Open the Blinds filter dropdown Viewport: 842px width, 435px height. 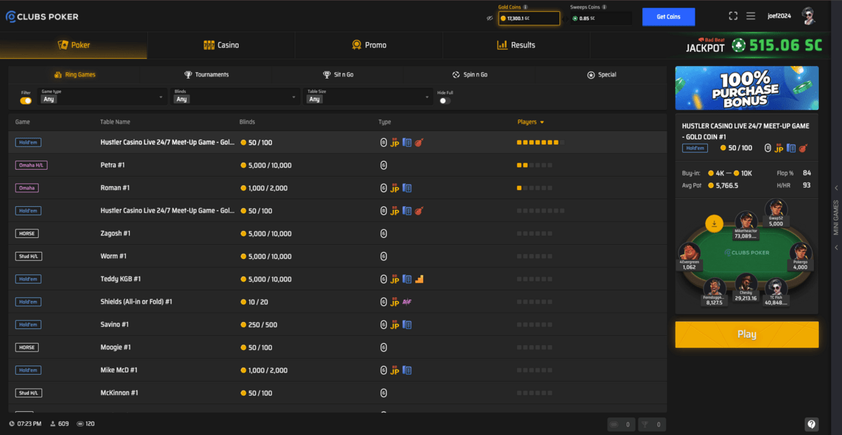coord(235,97)
